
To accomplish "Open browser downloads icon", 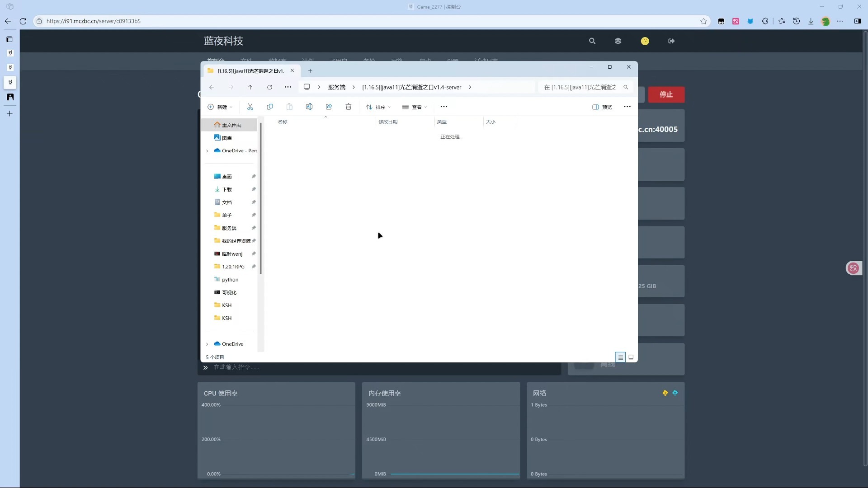I will coord(811,21).
